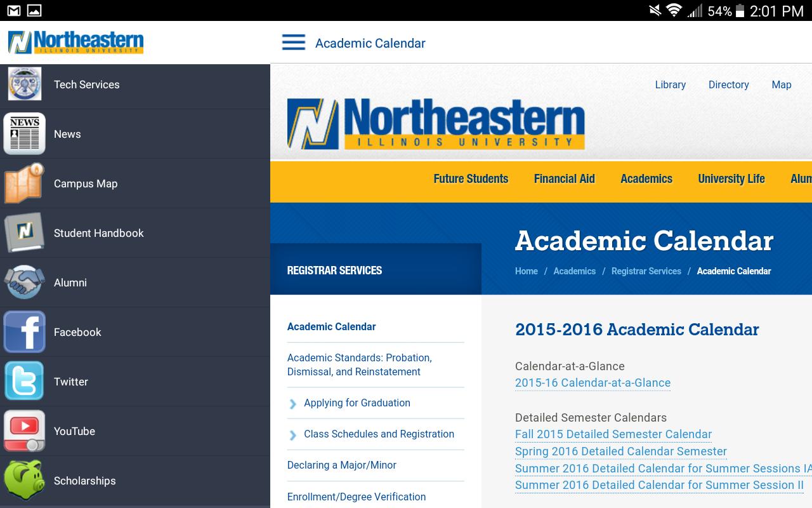Image resolution: width=812 pixels, height=508 pixels.
Task: Open Declaring a Major/Minor link
Action: click(342, 465)
